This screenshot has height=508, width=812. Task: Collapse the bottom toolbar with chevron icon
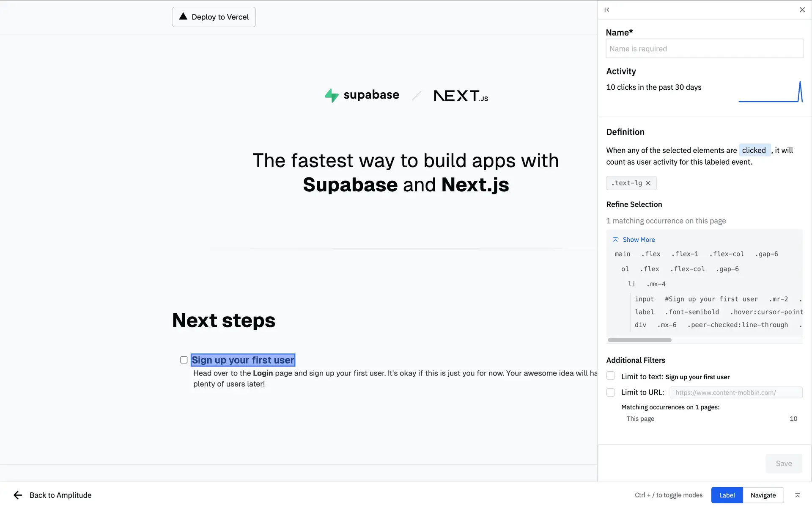tap(797, 495)
